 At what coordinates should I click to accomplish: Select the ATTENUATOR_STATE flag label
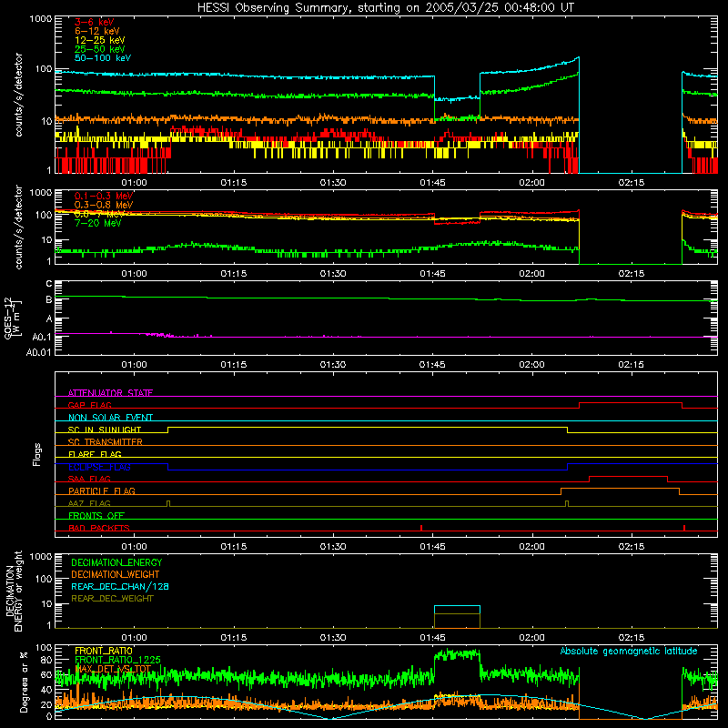[x=110, y=393]
